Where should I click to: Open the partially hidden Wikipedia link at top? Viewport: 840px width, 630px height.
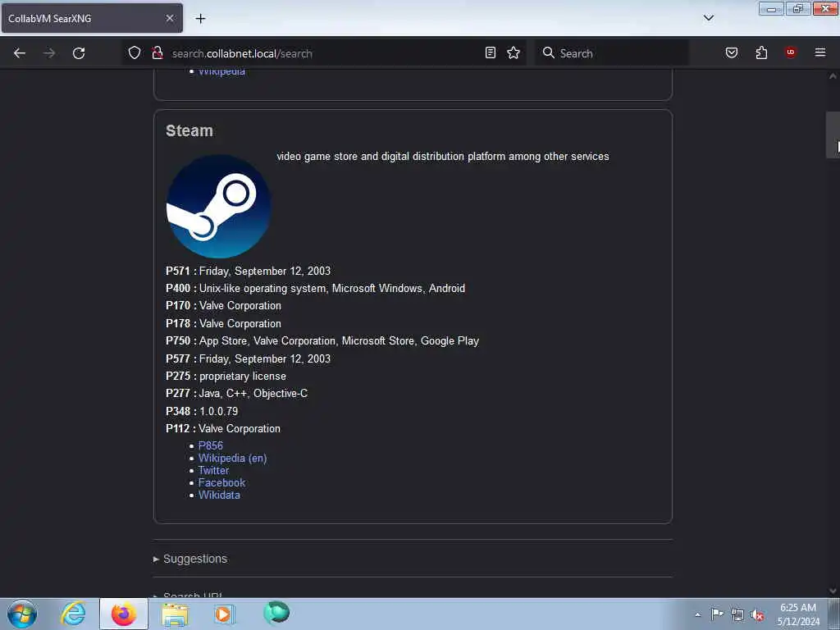221,72
